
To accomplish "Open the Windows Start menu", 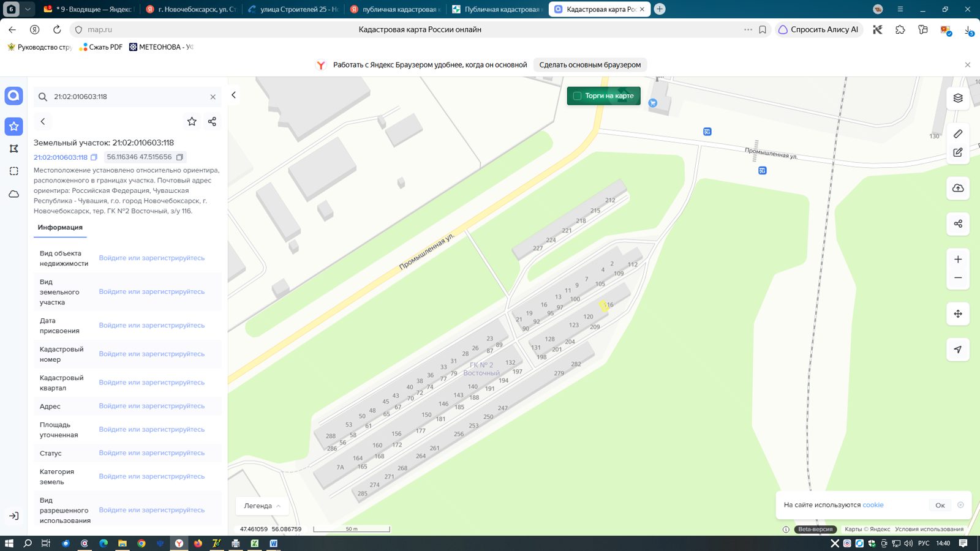I will pyautogui.click(x=9, y=543).
